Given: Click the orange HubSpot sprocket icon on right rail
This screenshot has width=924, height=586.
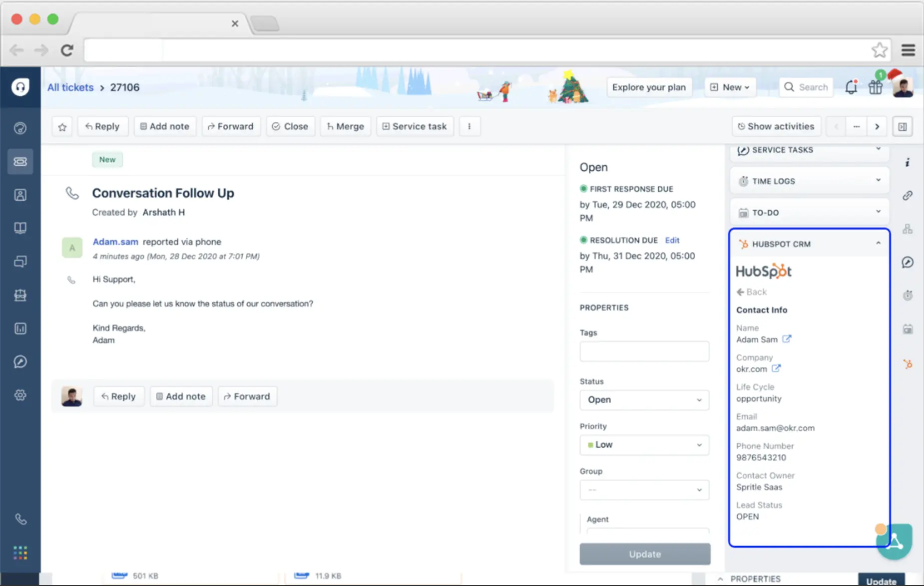Looking at the screenshot, I should click(x=909, y=364).
